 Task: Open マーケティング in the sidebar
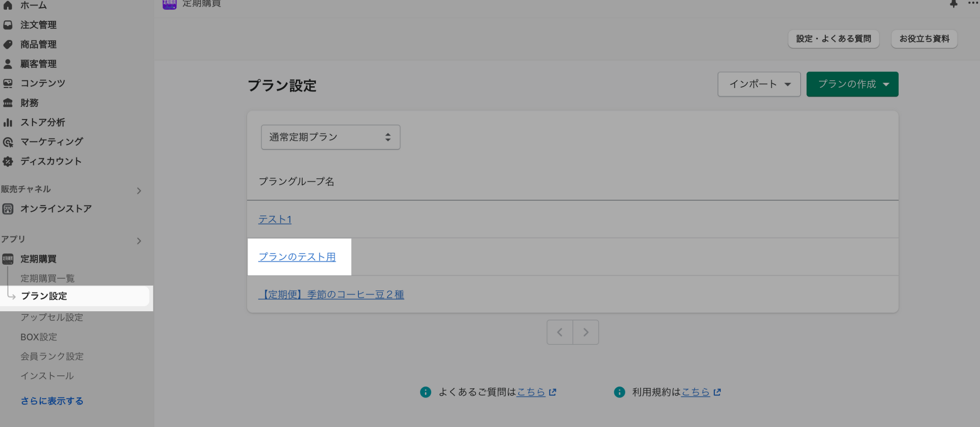pos(52,142)
